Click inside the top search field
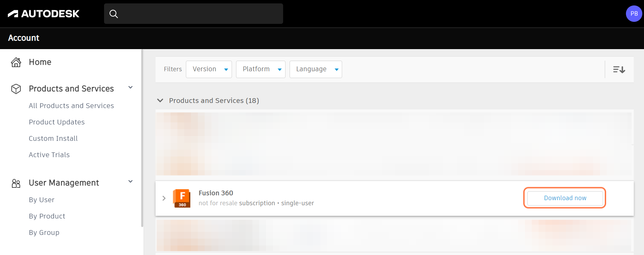Viewport: 644px width, 255px height. 193,14
